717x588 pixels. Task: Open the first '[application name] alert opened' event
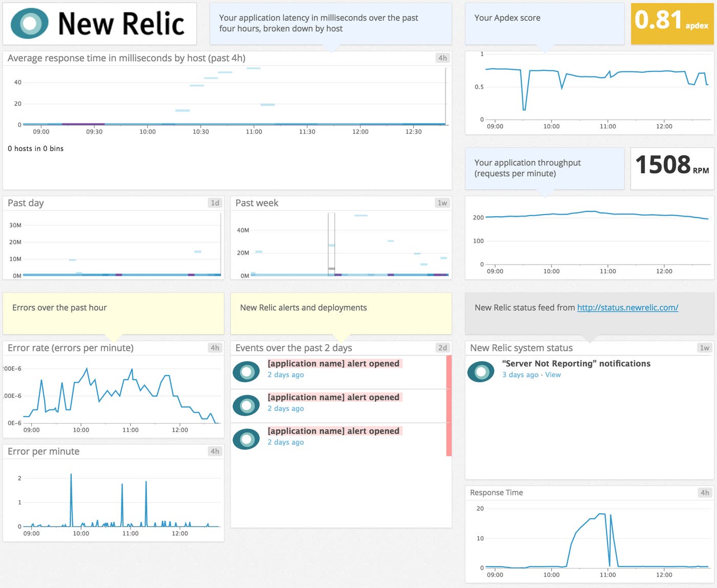(x=333, y=363)
